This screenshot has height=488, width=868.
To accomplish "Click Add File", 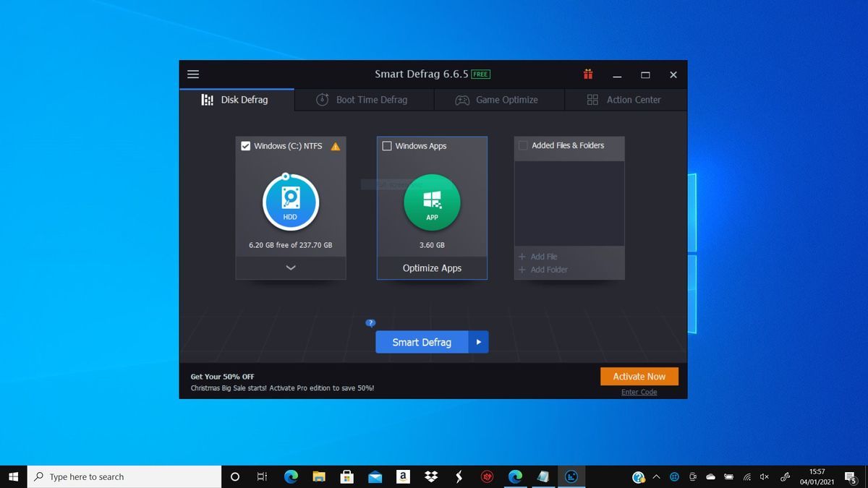I will tap(538, 257).
